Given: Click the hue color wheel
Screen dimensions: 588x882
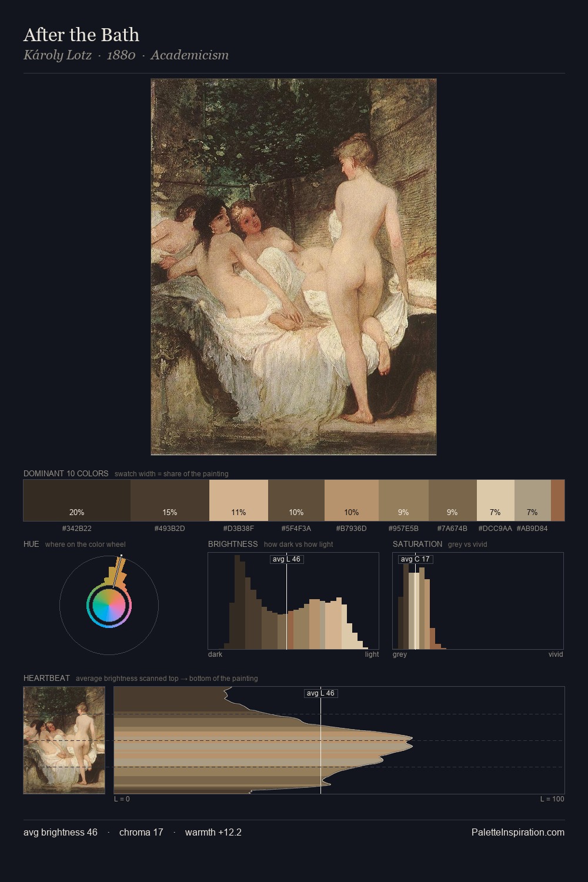Looking at the screenshot, I should (109, 605).
